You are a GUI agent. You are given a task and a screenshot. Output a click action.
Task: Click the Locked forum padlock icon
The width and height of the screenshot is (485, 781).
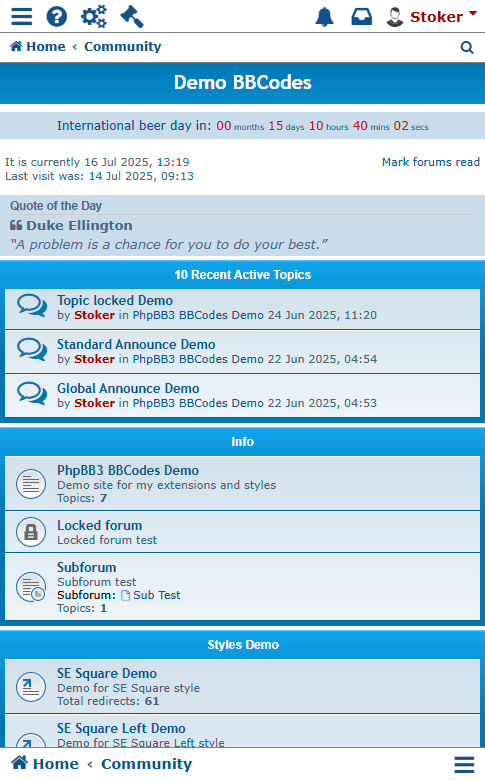(x=31, y=532)
